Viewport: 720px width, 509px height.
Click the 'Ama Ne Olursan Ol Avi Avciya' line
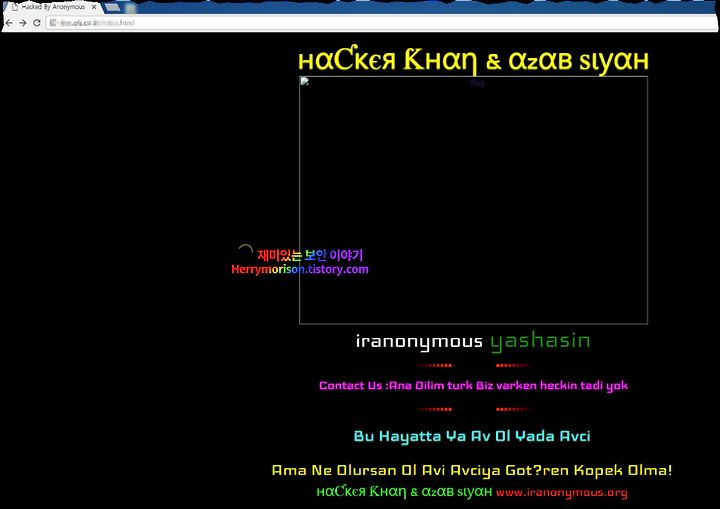point(472,470)
